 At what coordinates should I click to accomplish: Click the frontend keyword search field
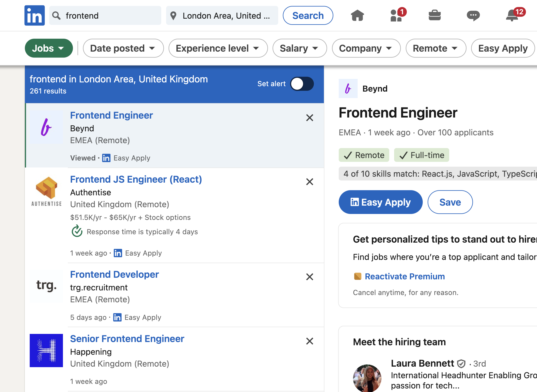click(x=105, y=15)
